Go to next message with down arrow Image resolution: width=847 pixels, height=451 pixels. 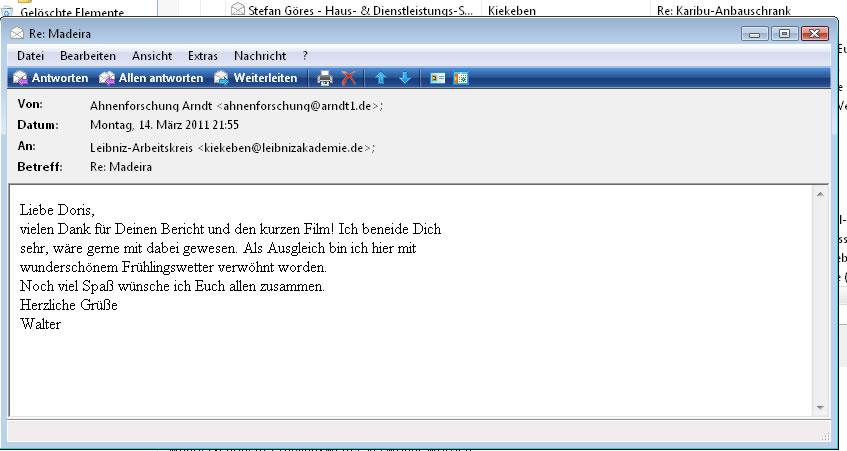click(x=405, y=78)
